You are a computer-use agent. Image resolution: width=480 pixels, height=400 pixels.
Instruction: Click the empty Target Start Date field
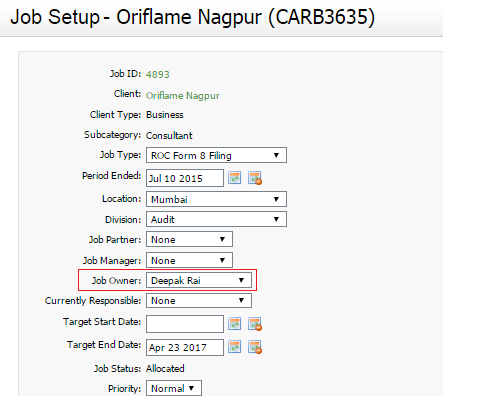point(185,324)
